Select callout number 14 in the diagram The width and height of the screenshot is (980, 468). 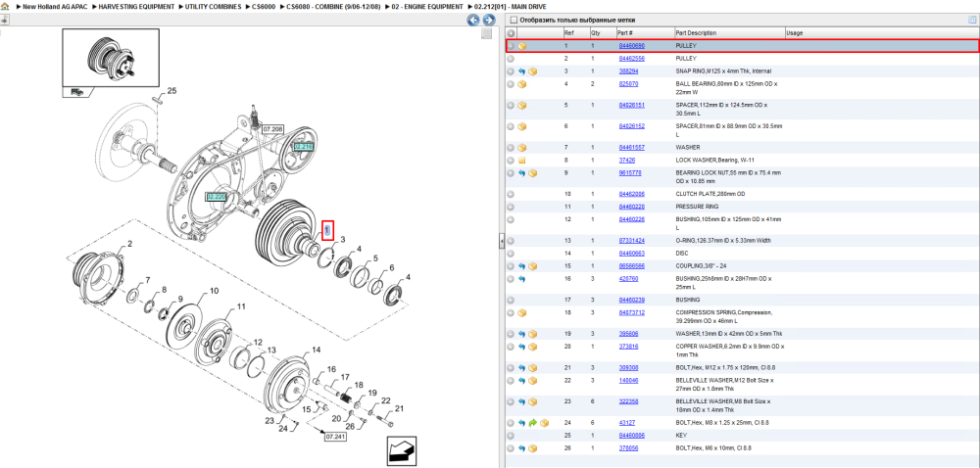pyautogui.click(x=317, y=351)
